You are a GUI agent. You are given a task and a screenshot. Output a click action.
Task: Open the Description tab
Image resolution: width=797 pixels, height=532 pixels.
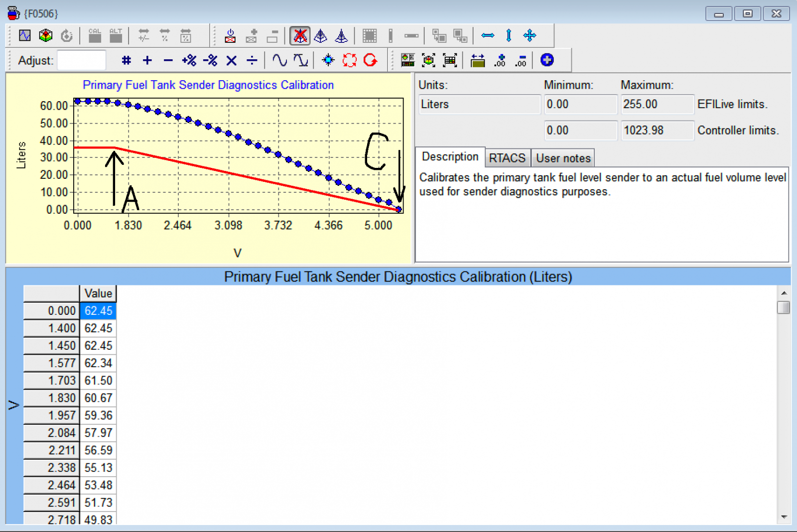tap(450, 157)
